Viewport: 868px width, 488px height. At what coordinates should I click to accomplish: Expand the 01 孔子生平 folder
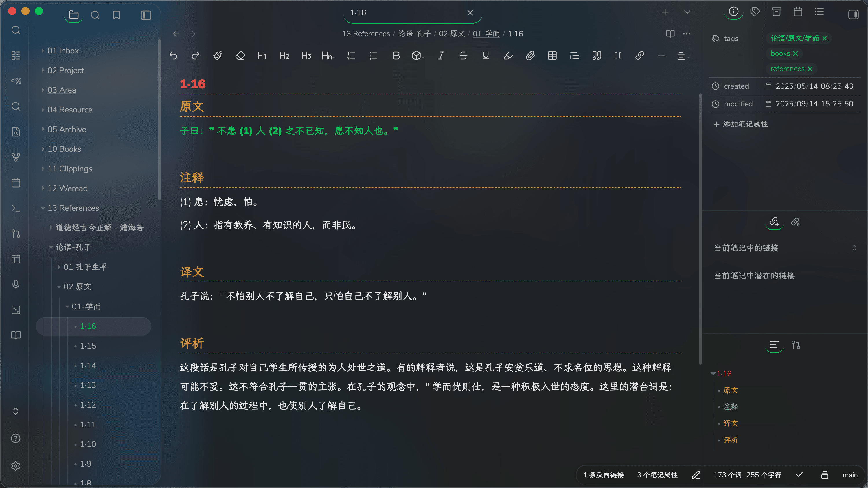(x=59, y=267)
